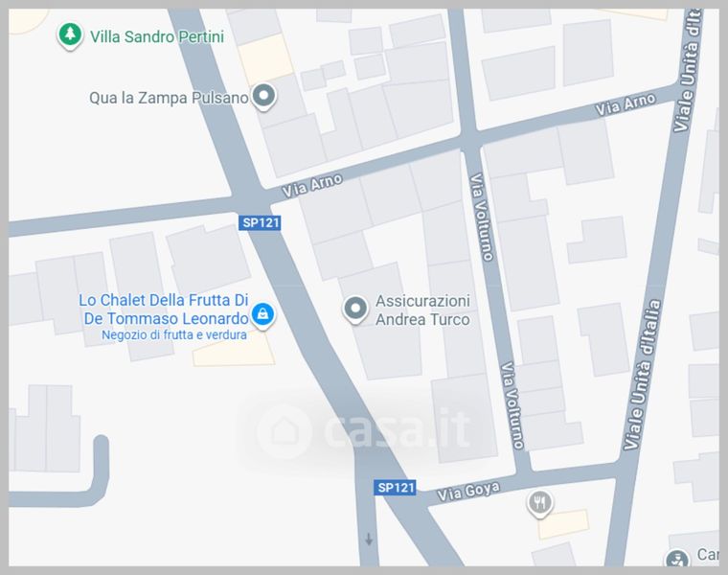The height and width of the screenshot is (575, 728).
Task: Click the Lo Chalet Della Frutta shopping pin
Action: pyautogui.click(x=262, y=316)
